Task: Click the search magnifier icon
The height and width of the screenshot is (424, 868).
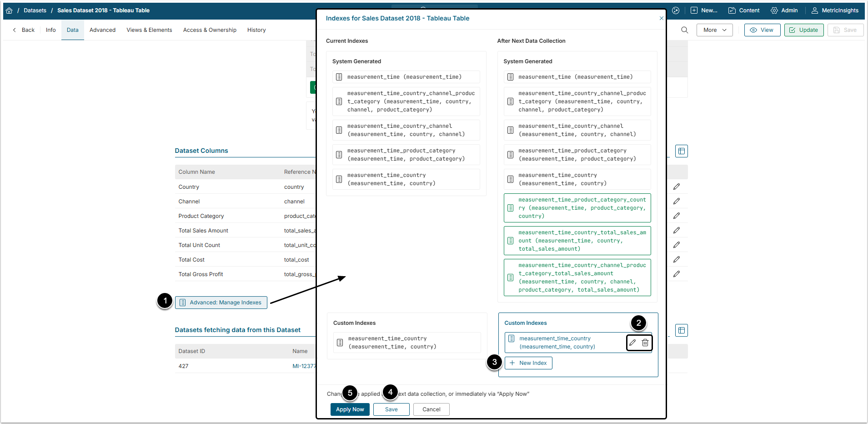Action: 684,30
